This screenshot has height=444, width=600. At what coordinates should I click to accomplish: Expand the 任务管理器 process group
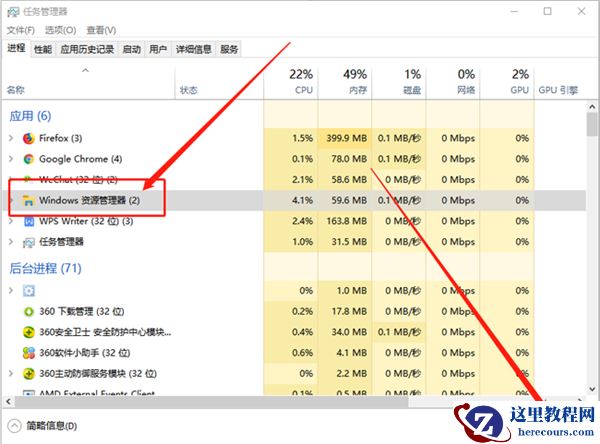[x=11, y=242]
